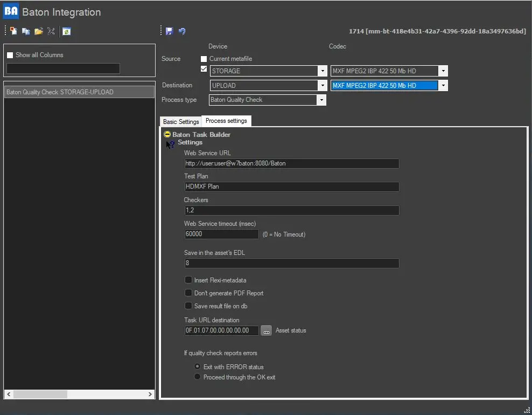Click the New item toolbar icon
The width and height of the screenshot is (532, 415).
point(13,31)
